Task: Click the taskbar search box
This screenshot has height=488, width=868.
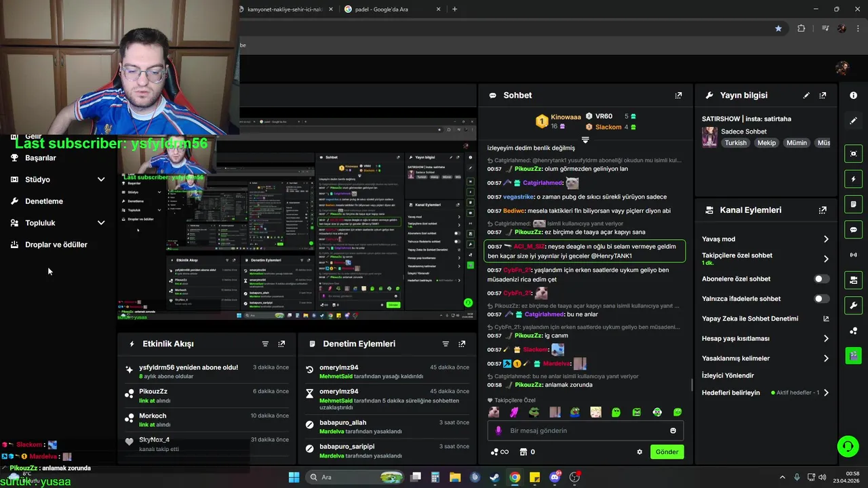Action: pos(355,477)
